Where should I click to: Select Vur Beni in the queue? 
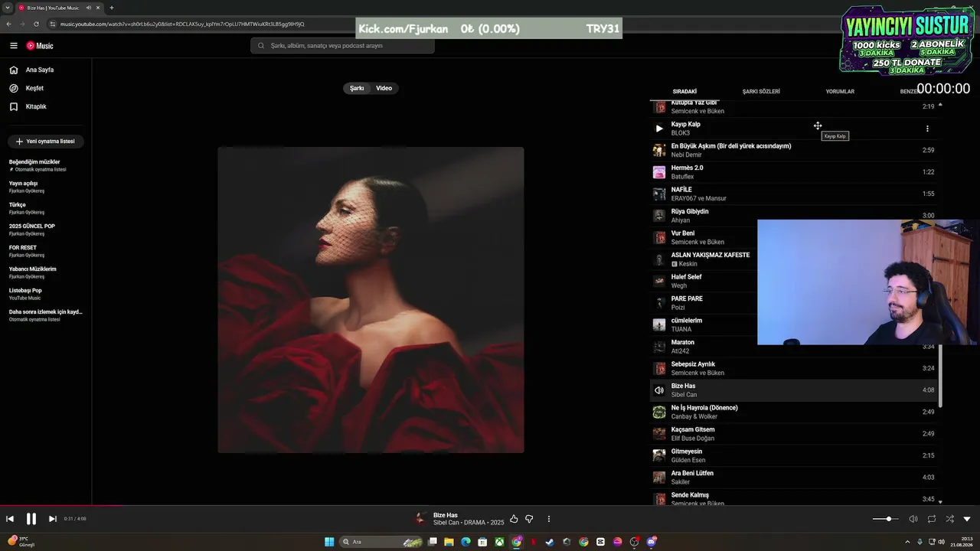coord(704,237)
